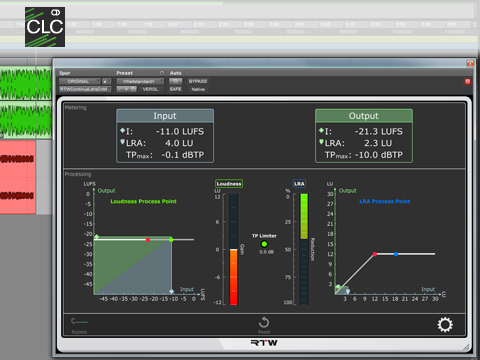Click the LRA section label button
The height and width of the screenshot is (360, 480).
299,184
